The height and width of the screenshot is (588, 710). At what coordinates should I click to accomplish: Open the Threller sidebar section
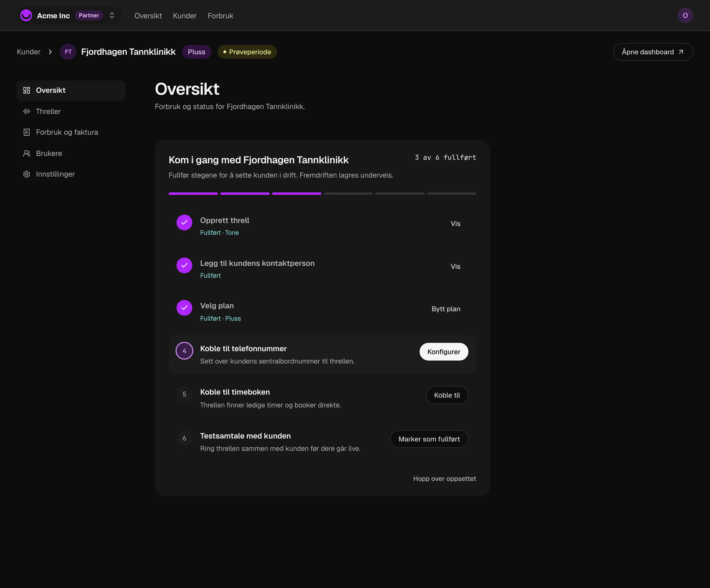71,111
